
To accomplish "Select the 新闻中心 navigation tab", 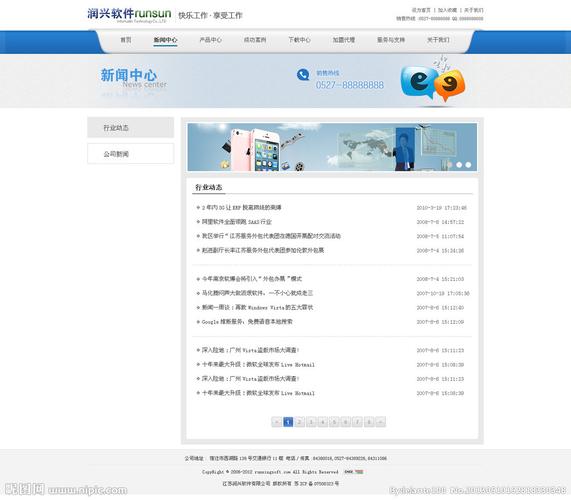I will click(165, 40).
